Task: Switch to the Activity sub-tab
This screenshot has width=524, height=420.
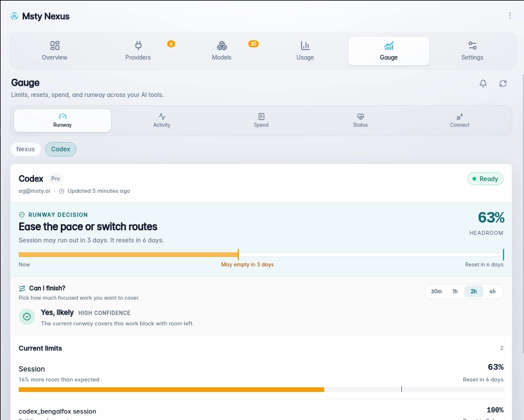Action: click(x=162, y=120)
